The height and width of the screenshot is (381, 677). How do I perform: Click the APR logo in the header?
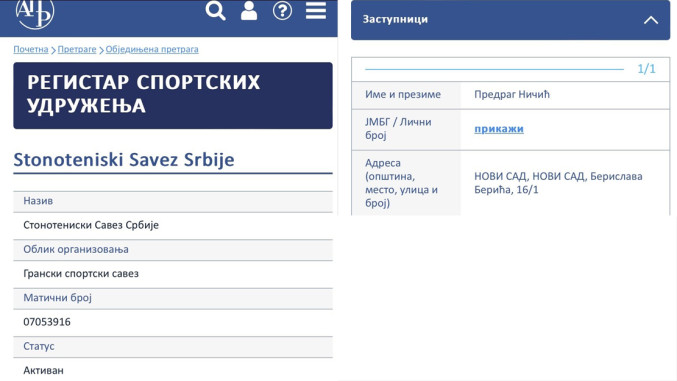click(35, 13)
